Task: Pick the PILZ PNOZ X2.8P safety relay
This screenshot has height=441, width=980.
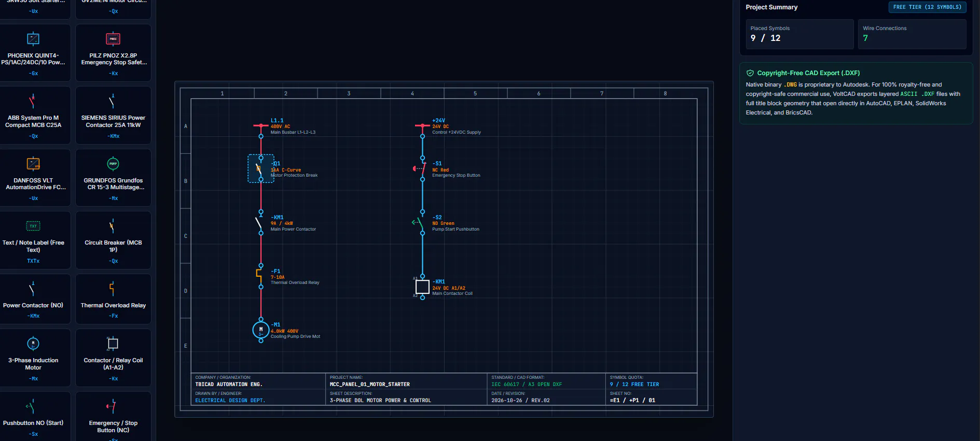Action: coord(113,53)
